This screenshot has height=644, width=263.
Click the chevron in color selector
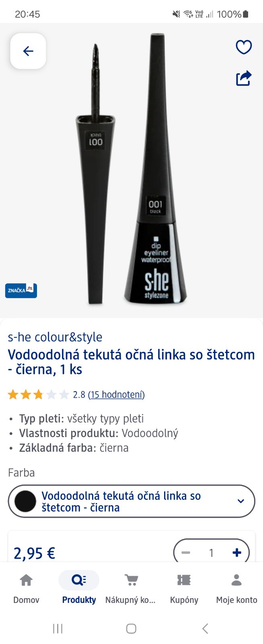coord(241,501)
